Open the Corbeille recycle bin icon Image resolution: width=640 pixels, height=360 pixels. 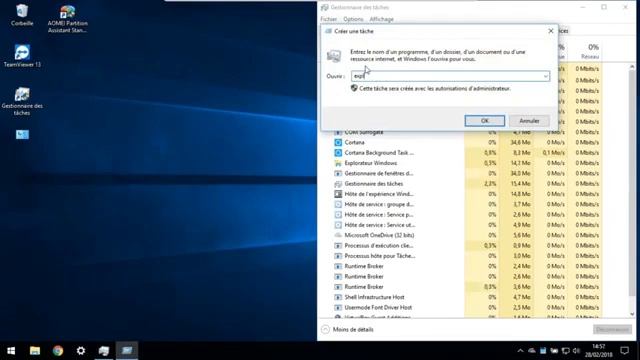(22, 15)
